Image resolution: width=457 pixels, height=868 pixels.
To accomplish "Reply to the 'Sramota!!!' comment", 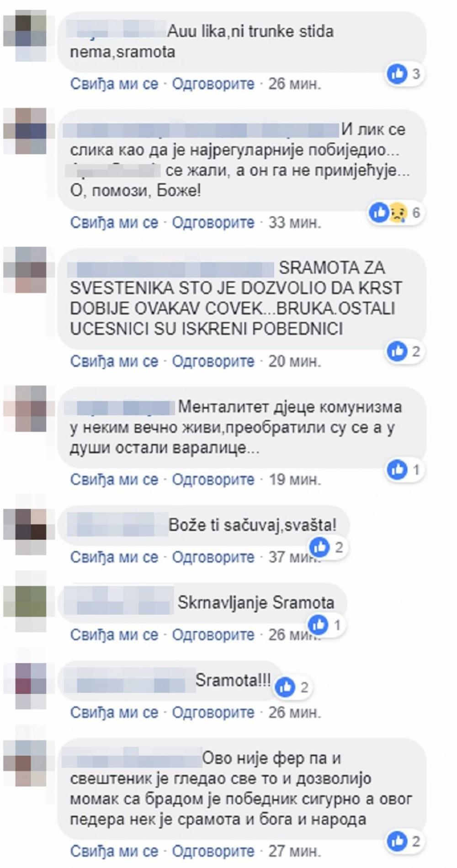I will [213, 713].
